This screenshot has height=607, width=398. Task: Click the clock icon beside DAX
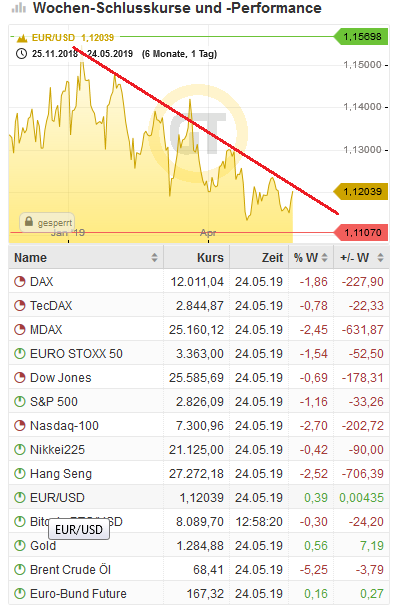[20, 281]
